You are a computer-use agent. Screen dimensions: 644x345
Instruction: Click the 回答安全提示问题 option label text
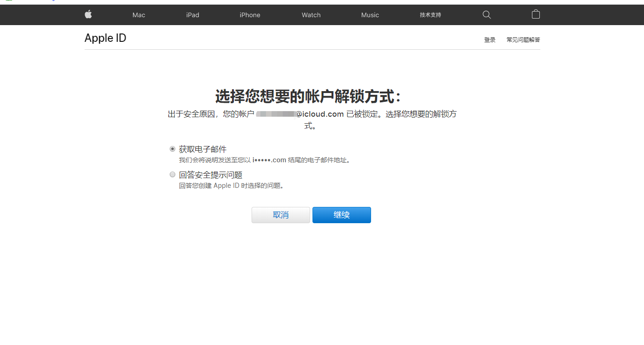pos(211,175)
